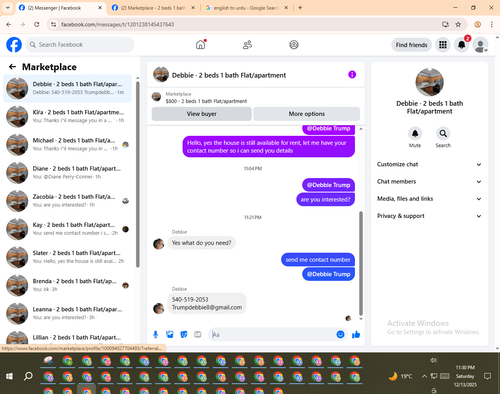Open Leanna conversation in list
The image size is (500, 394).
[67, 313]
